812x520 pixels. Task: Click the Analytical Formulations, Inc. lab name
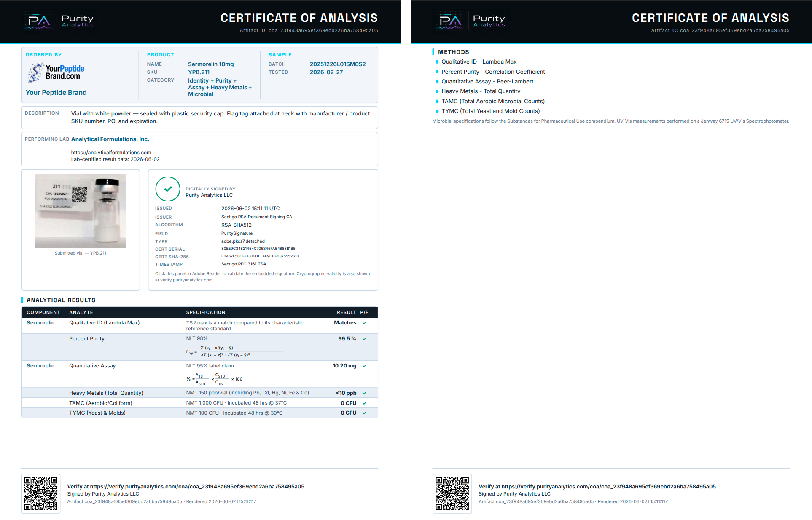click(x=110, y=139)
